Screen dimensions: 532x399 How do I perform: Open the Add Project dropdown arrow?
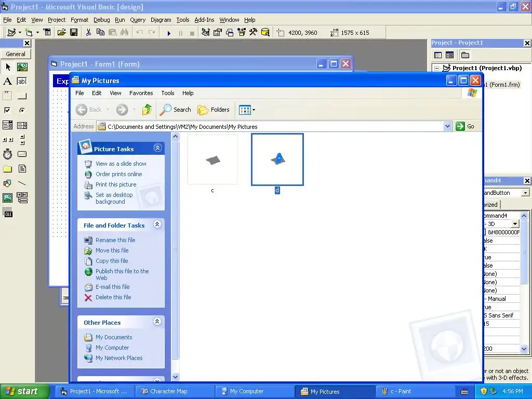click(20, 33)
